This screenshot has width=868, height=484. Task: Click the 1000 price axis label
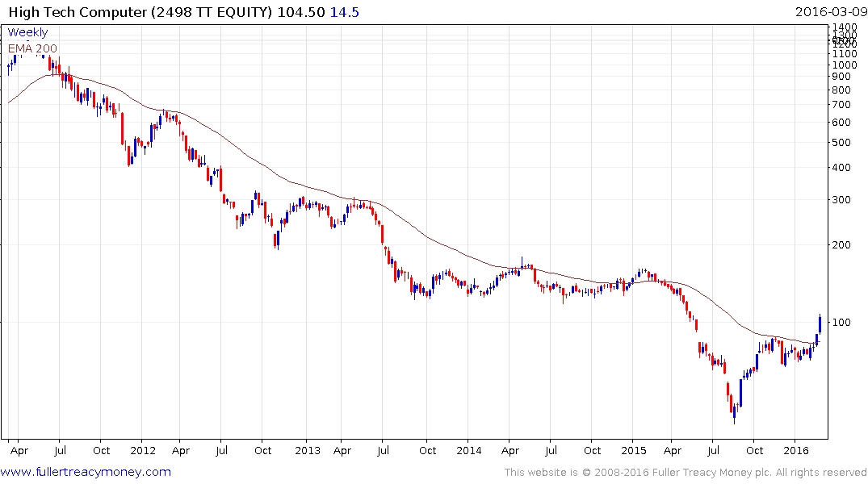click(845, 65)
